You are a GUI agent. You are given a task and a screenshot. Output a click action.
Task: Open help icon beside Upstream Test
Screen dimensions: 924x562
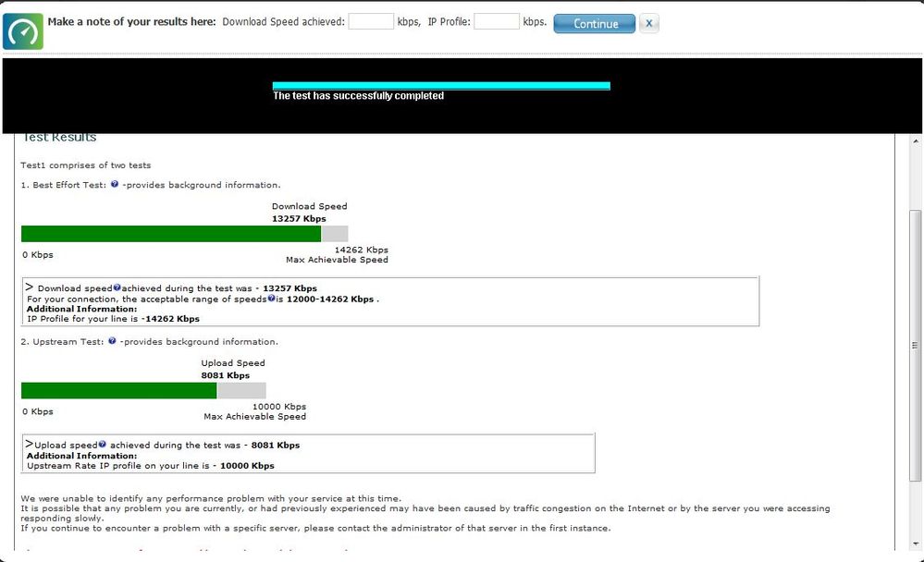tap(111, 340)
